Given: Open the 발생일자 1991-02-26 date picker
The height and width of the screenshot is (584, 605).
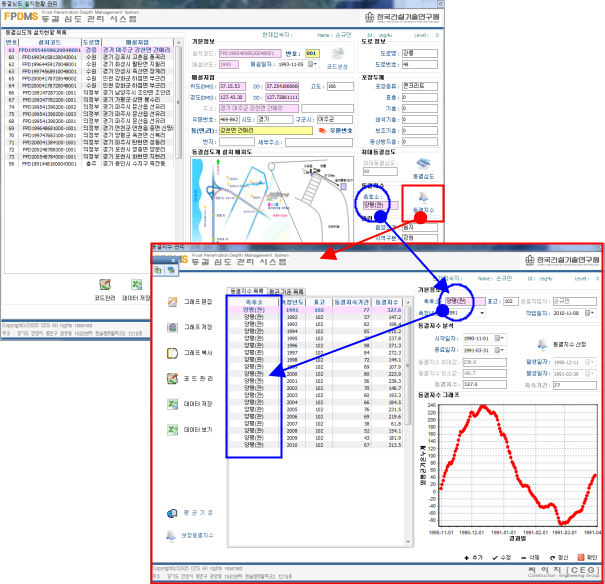Looking at the screenshot, I should click(x=589, y=374).
